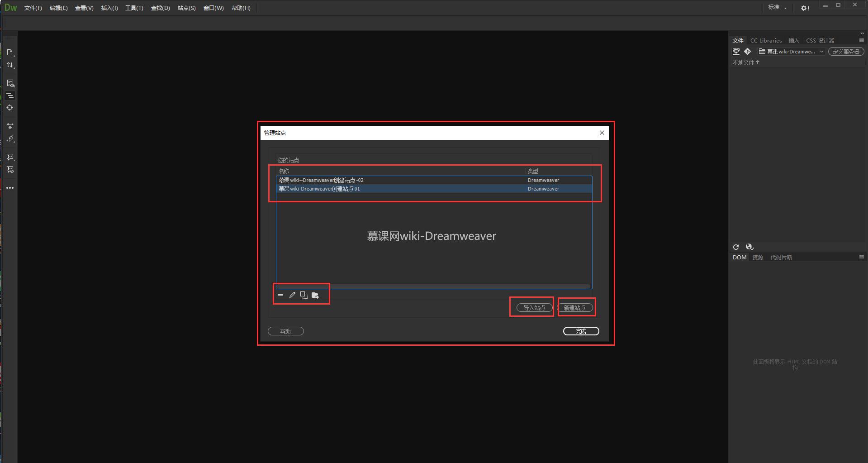Open the 文件(F) menu
Image resolution: width=868 pixels, height=463 pixels.
[33, 8]
